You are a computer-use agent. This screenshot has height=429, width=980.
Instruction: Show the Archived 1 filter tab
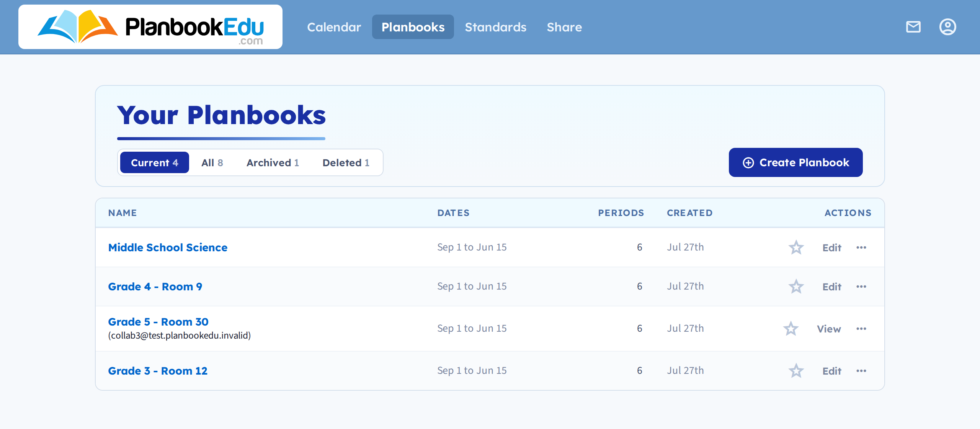tap(273, 162)
